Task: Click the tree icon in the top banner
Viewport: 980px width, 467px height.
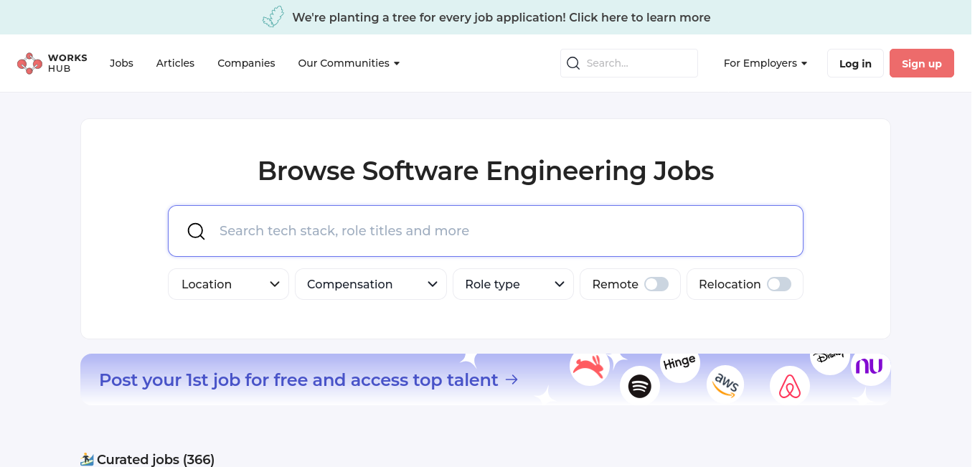Action: [x=273, y=17]
